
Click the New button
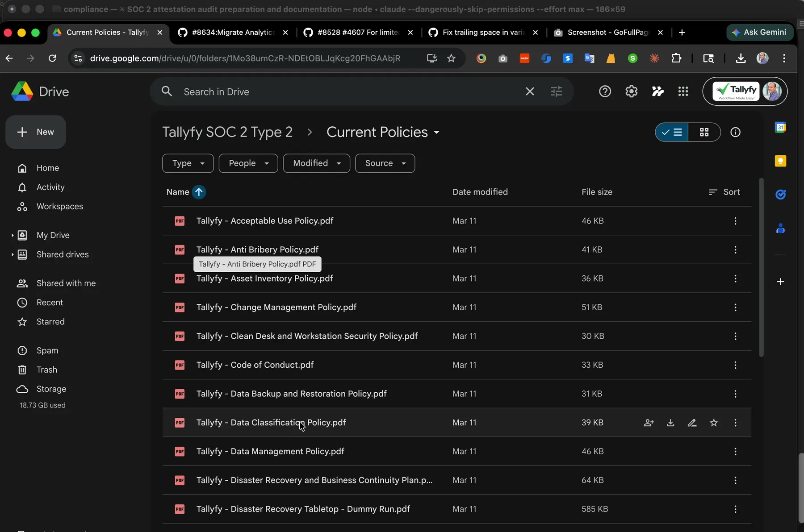[36, 132]
